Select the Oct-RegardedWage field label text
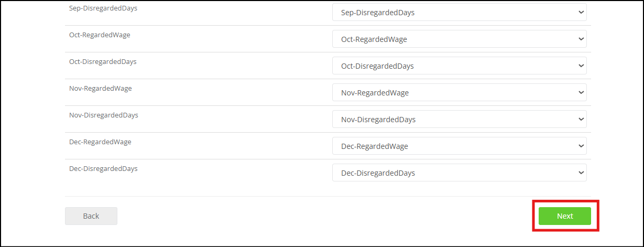Image resolution: width=644 pixels, height=247 pixels. pos(100,35)
